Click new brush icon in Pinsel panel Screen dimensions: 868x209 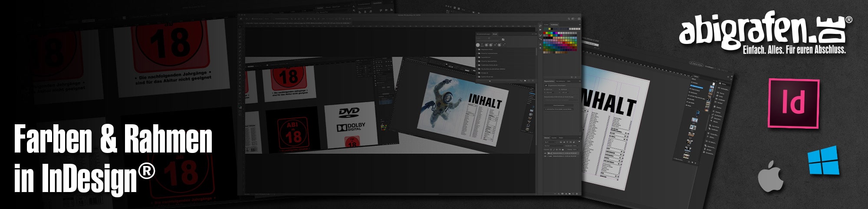pos(529,80)
